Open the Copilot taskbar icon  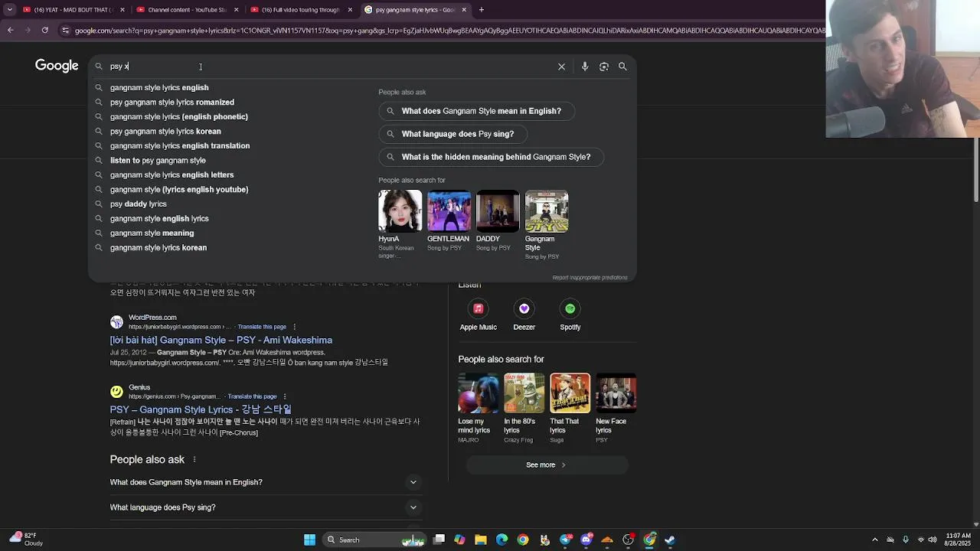point(459,540)
